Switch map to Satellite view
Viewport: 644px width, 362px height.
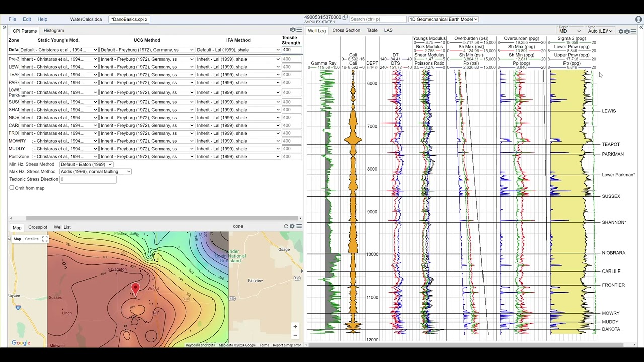pyautogui.click(x=32, y=239)
